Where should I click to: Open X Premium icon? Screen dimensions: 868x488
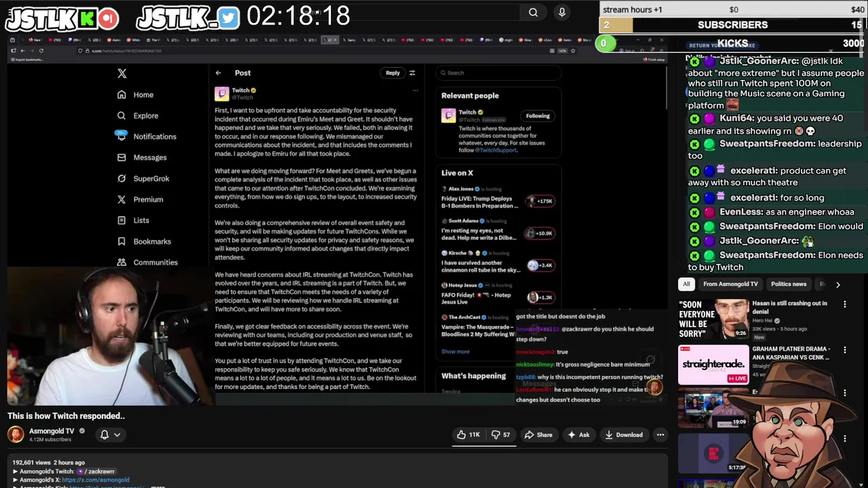[121, 199]
